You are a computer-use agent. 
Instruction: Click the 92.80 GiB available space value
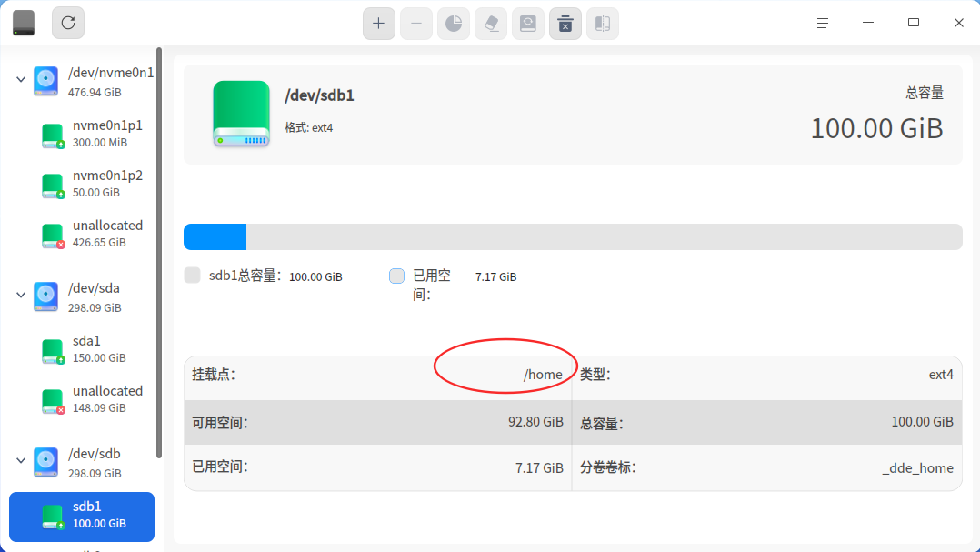(535, 422)
